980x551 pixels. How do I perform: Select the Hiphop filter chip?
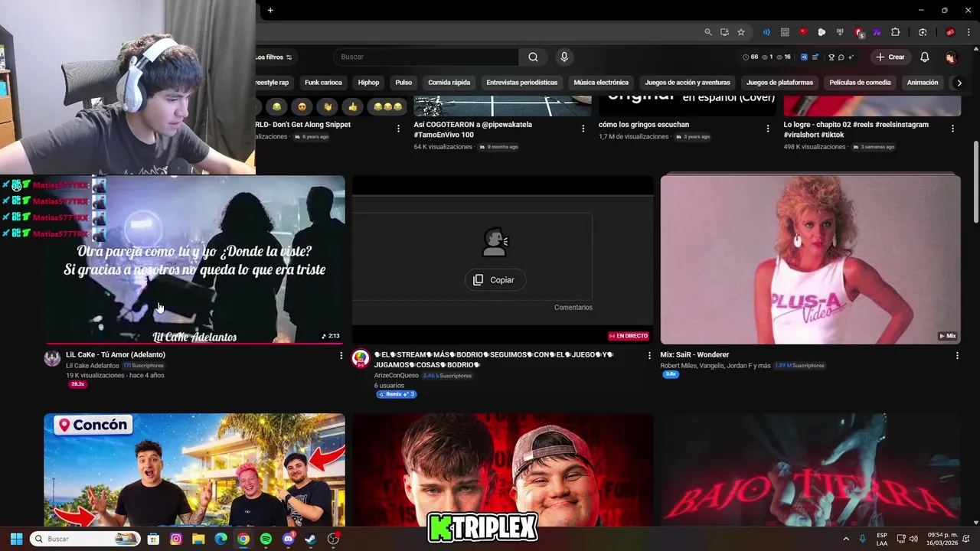click(x=368, y=83)
